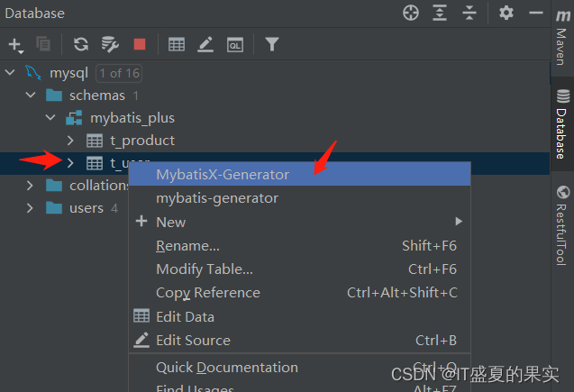
Task: Choose Modify Table... in context menu
Action: click(x=299, y=269)
